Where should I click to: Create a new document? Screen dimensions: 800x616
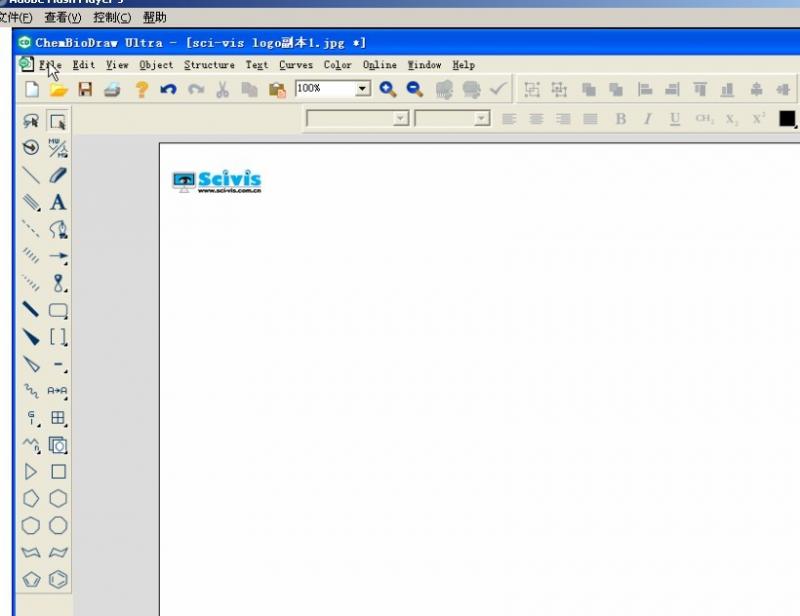pos(32,89)
